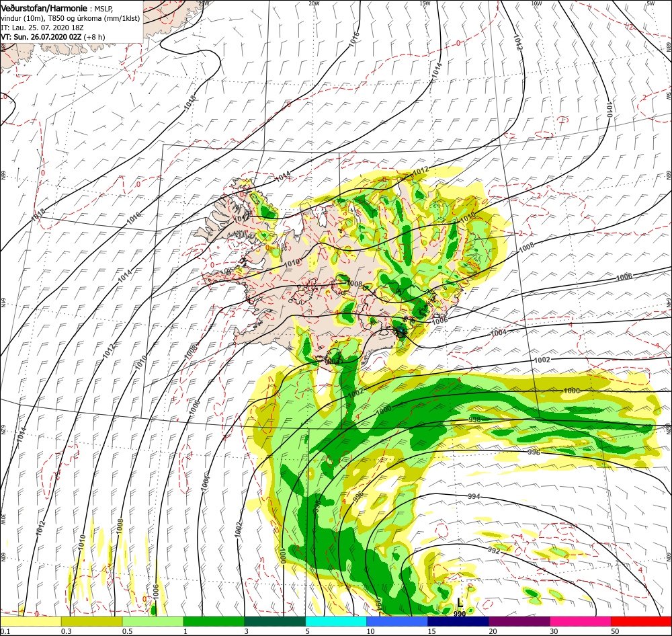Pick the blue 10 mm legend swatch
Viewport: 672px width, 636px height.
397,621
